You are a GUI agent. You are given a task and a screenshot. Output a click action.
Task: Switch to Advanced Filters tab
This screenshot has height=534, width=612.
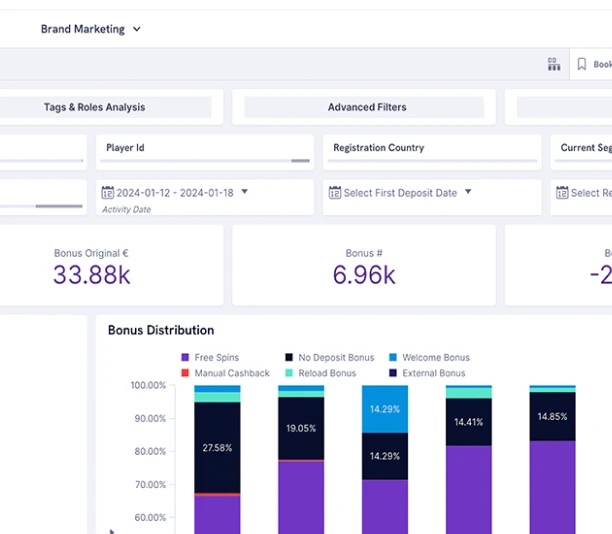(366, 107)
